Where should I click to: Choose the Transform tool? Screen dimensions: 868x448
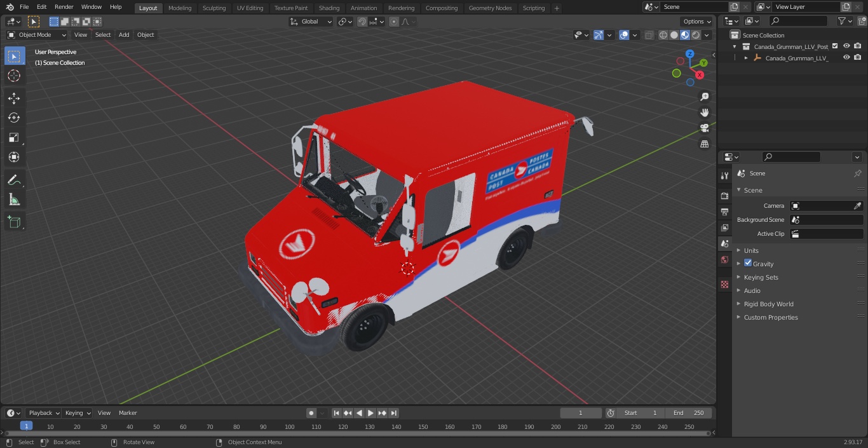coord(14,157)
